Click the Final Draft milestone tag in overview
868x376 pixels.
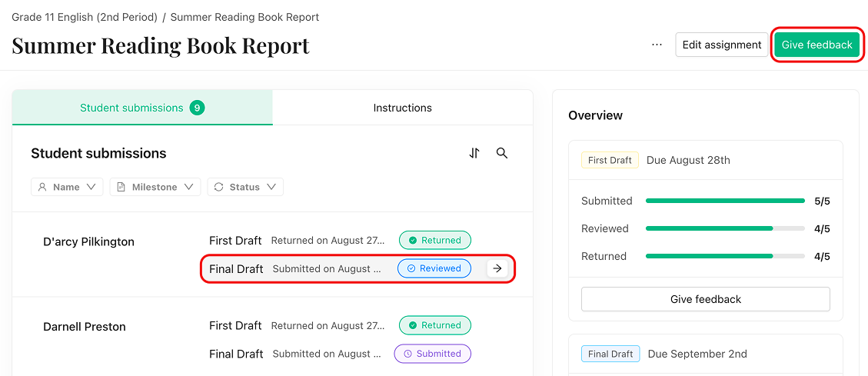[x=610, y=354]
